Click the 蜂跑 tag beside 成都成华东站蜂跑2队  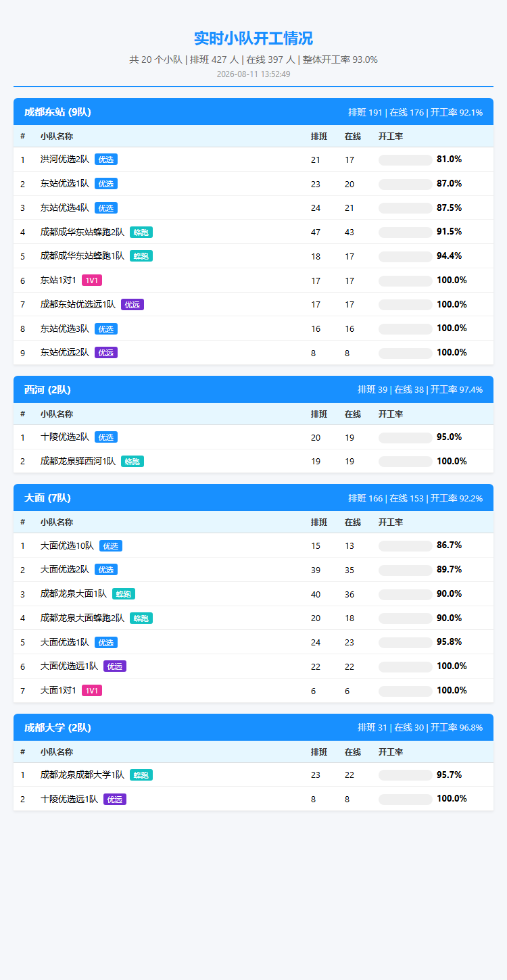click(x=141, y=232)
